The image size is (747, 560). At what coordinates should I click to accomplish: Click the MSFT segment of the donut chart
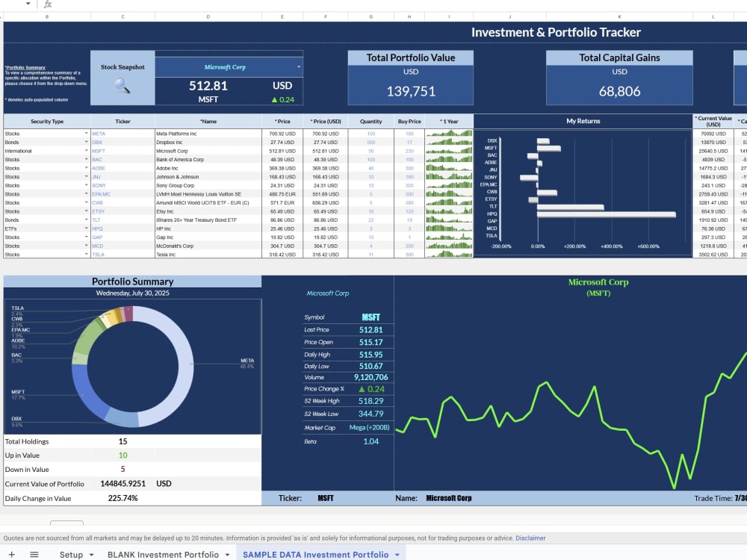[88, 391]
